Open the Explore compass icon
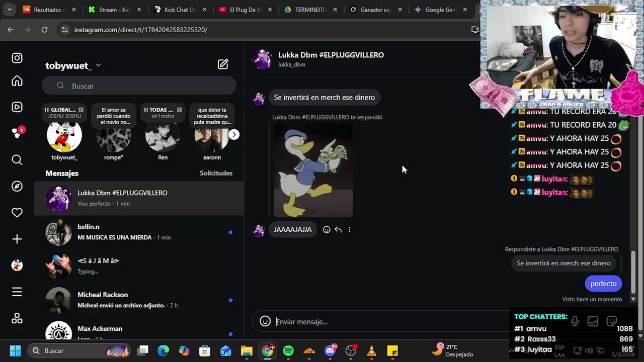Viewport: 644px width, 362px height. [x=17, y=186]
